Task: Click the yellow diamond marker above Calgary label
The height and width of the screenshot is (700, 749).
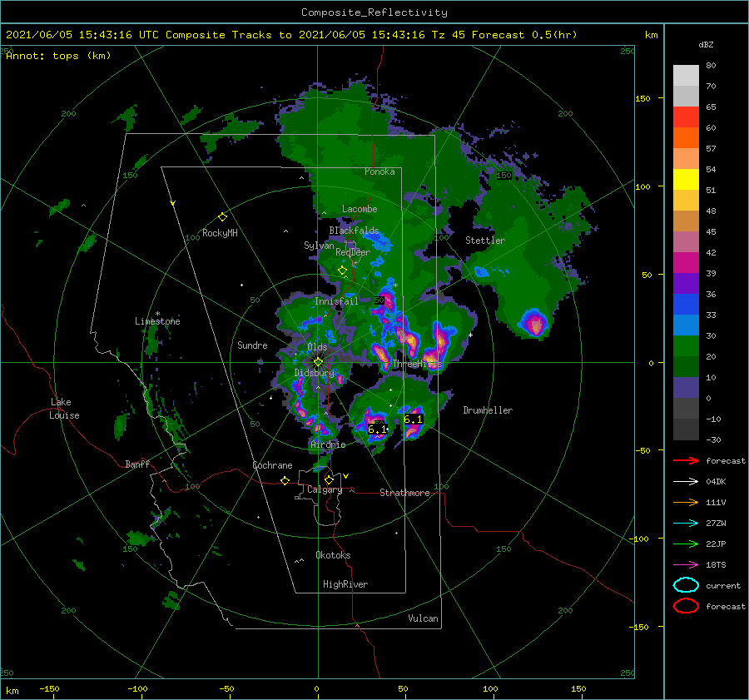Action: (x=329, y=479)
